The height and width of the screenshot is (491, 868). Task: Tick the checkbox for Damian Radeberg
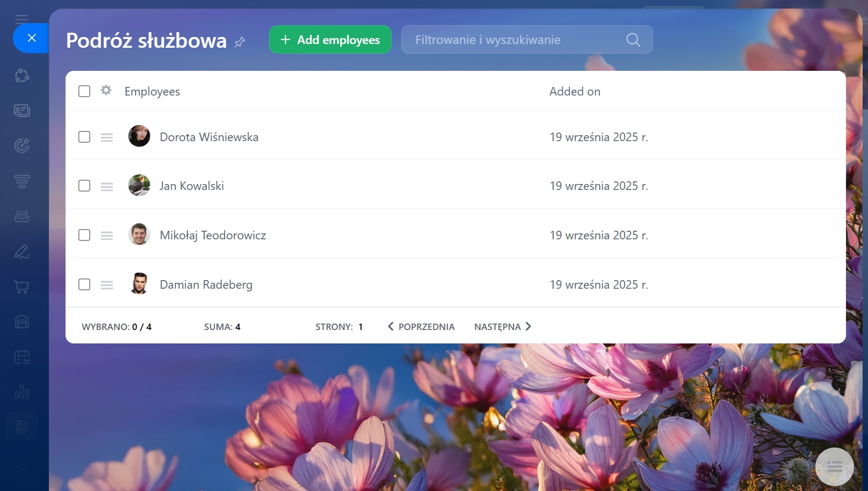pos(84,284)
